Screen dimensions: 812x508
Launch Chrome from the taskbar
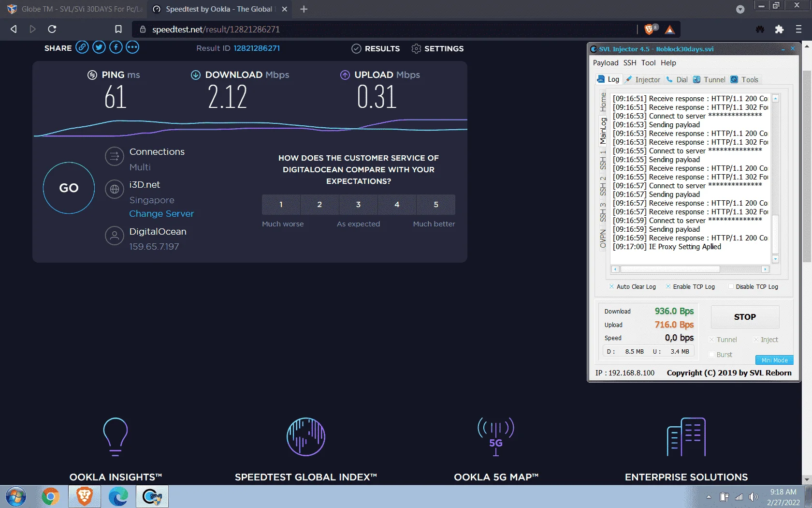coord(50,497)
